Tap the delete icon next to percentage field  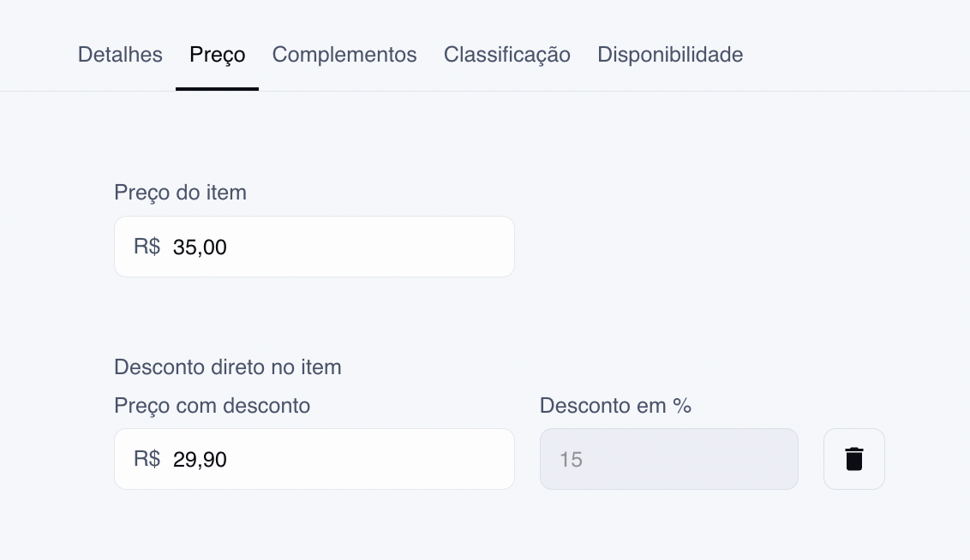click(854, 459)
